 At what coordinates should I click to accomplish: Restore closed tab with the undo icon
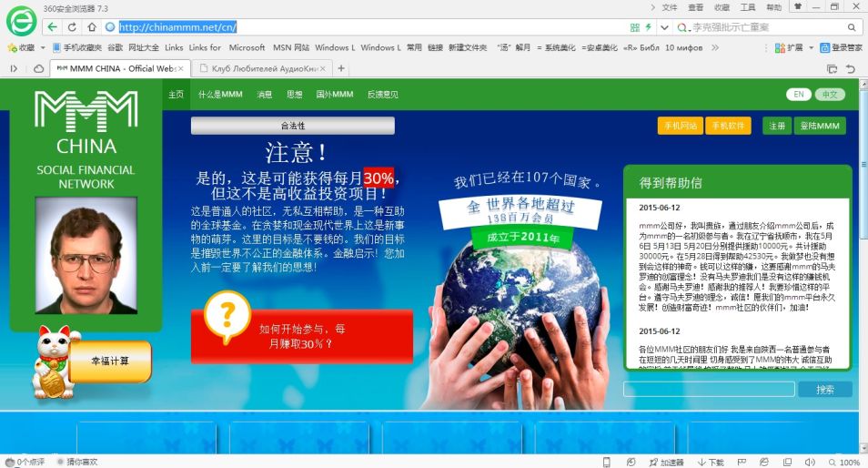851,68
